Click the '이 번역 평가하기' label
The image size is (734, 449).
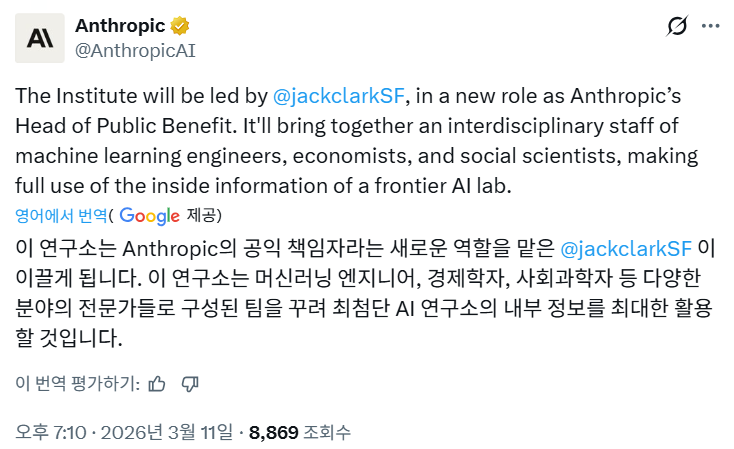coord(76,383)
